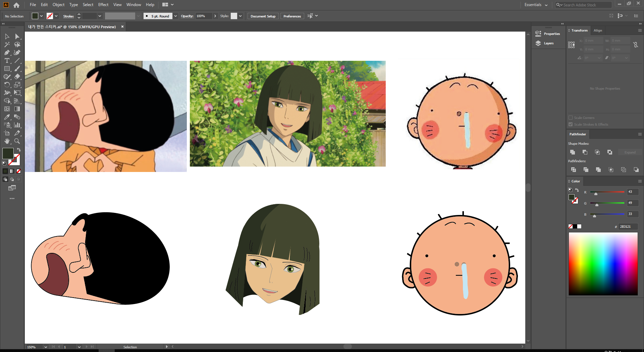Open the stroke weight dropdown
This screenshot has height=352, width=644.
[x=100, y=16]
